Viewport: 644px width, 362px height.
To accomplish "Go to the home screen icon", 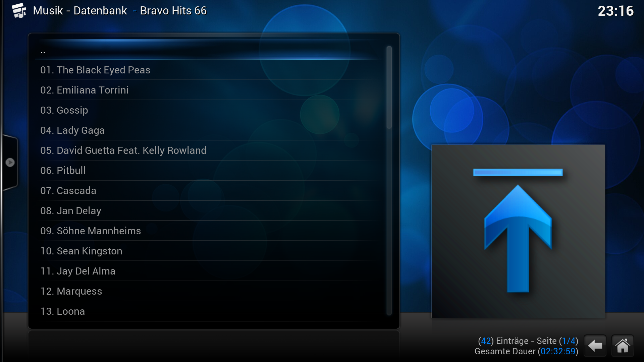I will [x=623, y=346].
